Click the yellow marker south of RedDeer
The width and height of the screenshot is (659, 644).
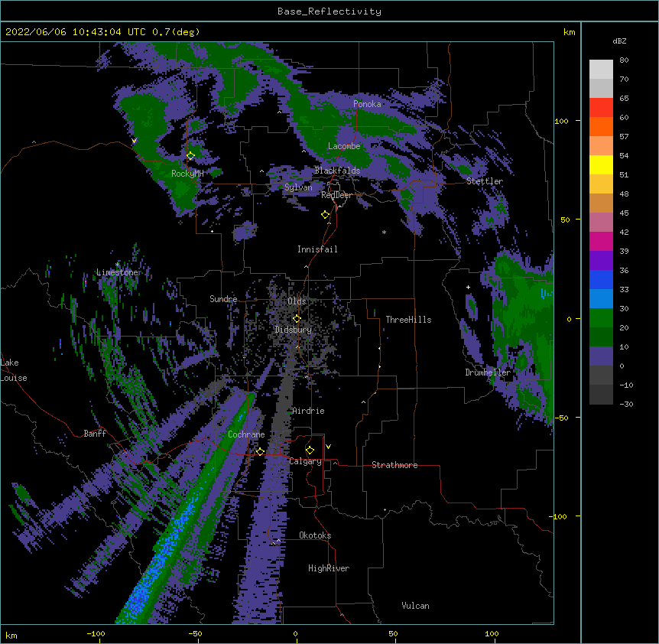coord(325,214)
